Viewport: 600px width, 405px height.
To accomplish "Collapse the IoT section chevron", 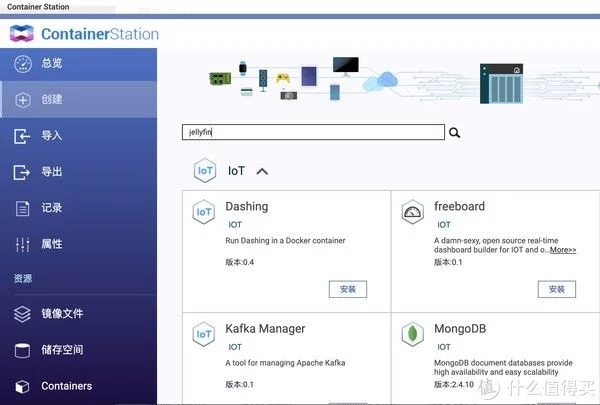I will [x=262, y=171].
